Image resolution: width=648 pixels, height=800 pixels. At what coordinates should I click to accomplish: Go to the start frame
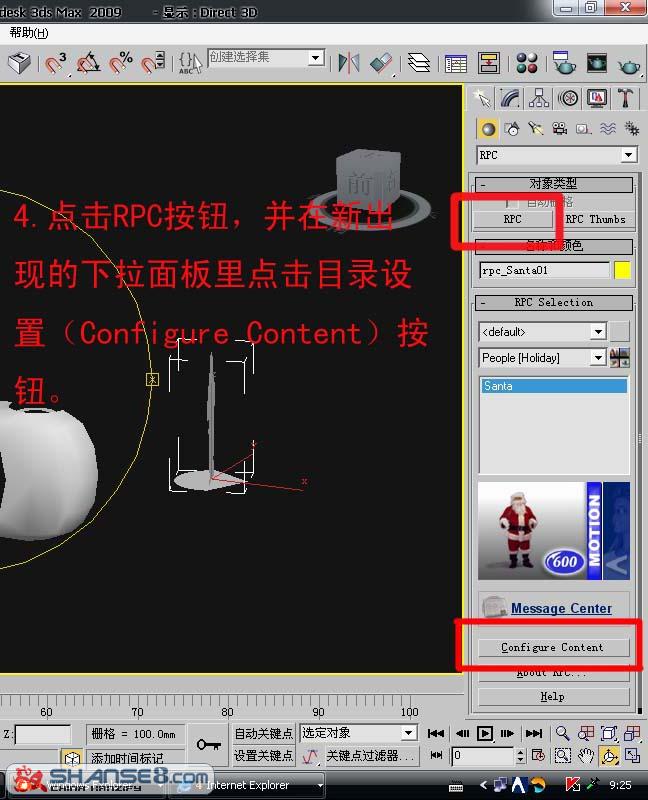tap(435, 733)
